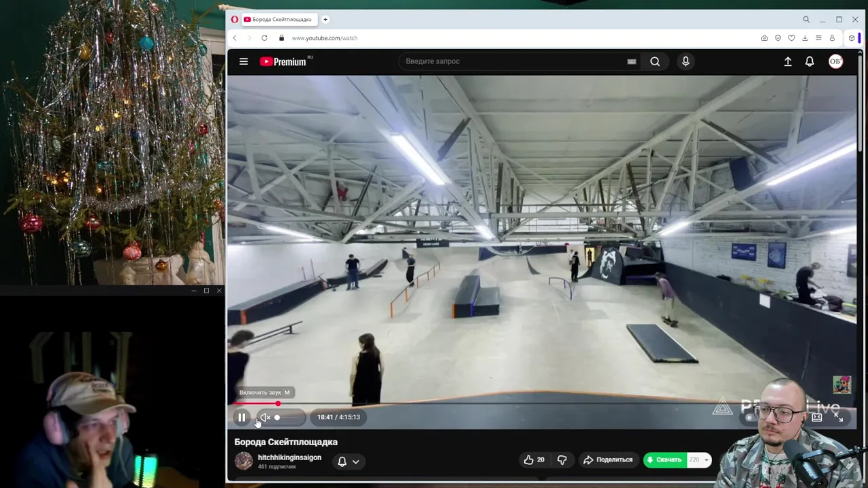Open the upload/create video icon
Screen dimensions: 868x488
(x=788, y=62)
